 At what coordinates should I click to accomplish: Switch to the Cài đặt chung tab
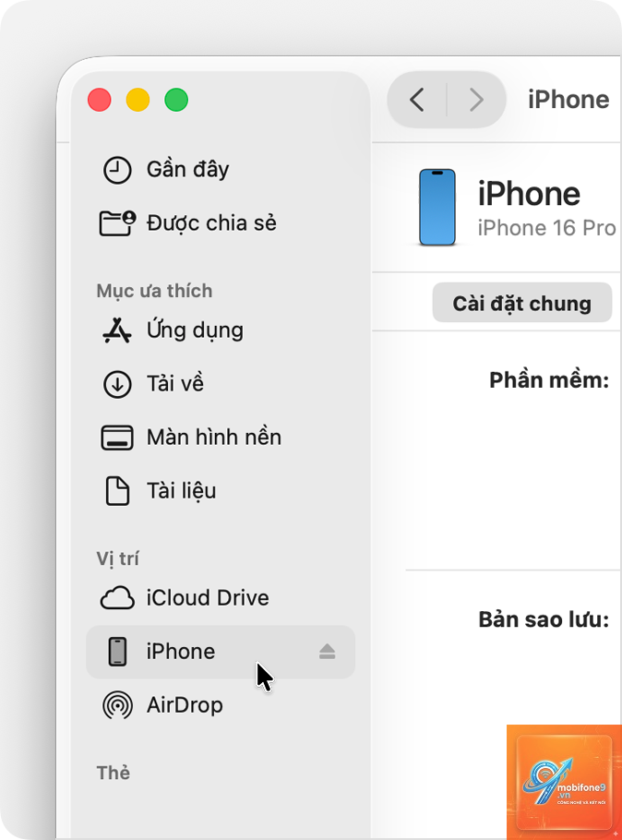click(521, 303)
